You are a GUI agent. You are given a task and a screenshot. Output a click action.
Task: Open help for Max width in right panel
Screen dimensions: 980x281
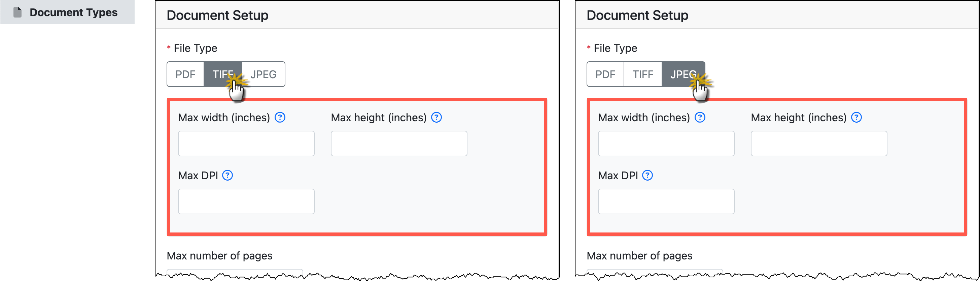(x=700, y=117)
